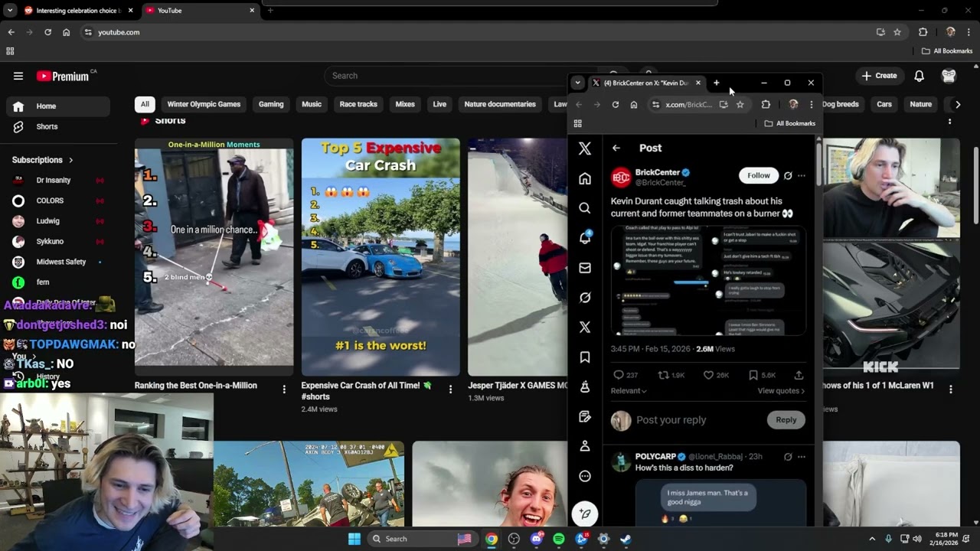This screenshot has height=551, width=980.
Task: Open the Relevant reply sort dropdown
Action: [629, 390]
